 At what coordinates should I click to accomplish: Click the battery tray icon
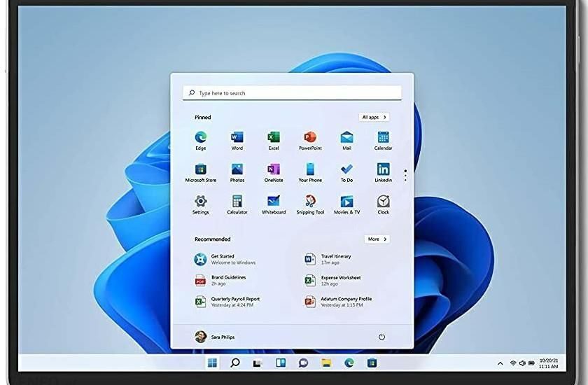pyautogui.click(x=531, y=363)
